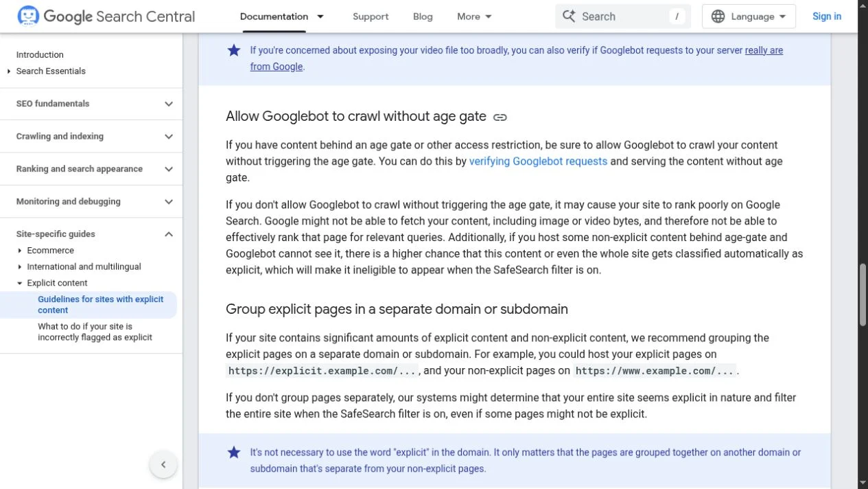The image size is (868, 489).
Task: Expand Monitoring and debugging section
Action: point(91,201)
